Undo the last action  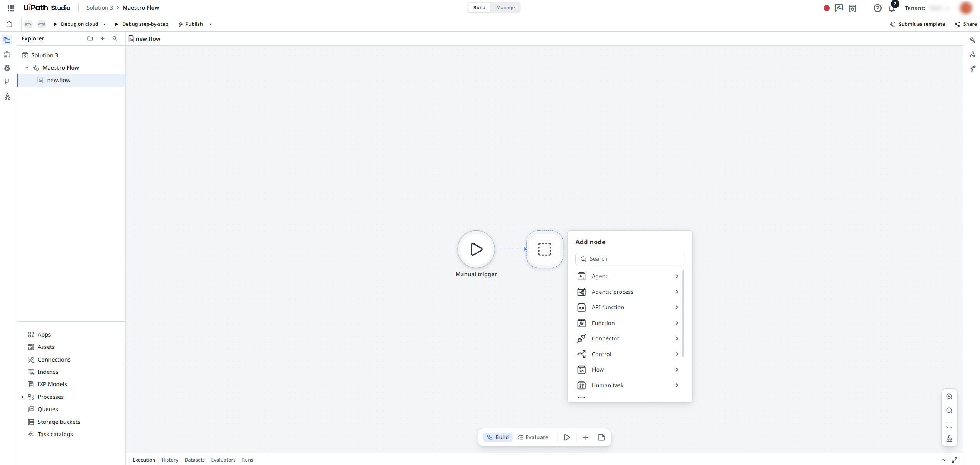[28, 24]
